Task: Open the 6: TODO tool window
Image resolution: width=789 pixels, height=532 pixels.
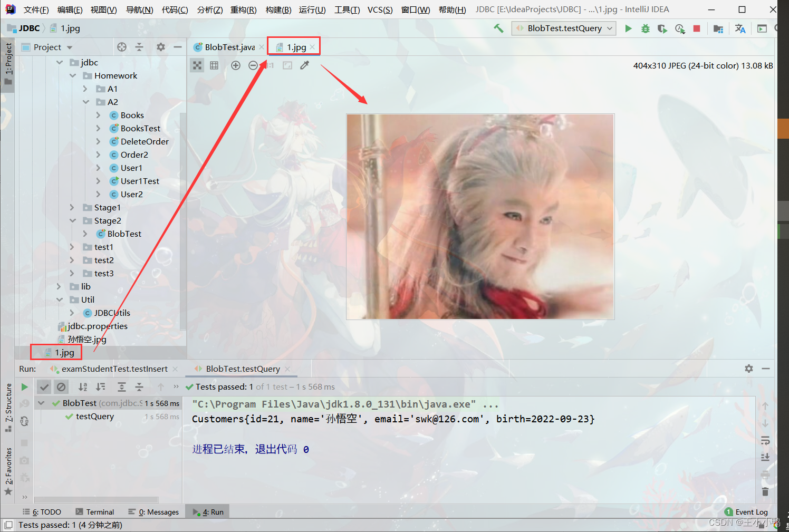Action: 42,512
